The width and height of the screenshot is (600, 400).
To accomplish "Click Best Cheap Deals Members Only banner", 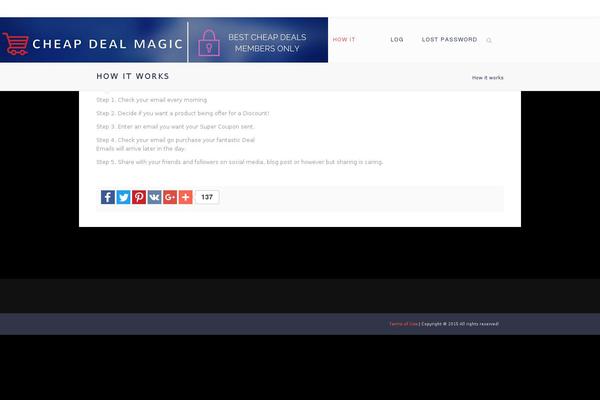I will point(267,43).
